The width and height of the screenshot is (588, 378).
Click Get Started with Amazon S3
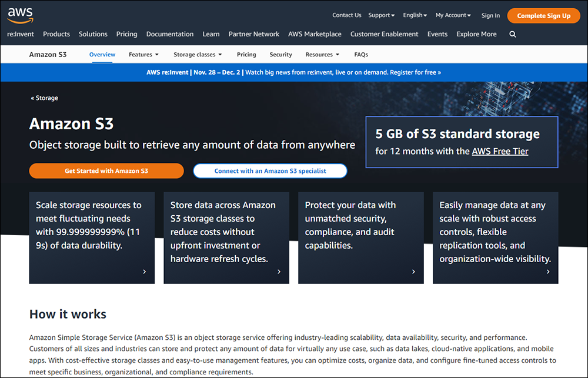tap(106, 170)
